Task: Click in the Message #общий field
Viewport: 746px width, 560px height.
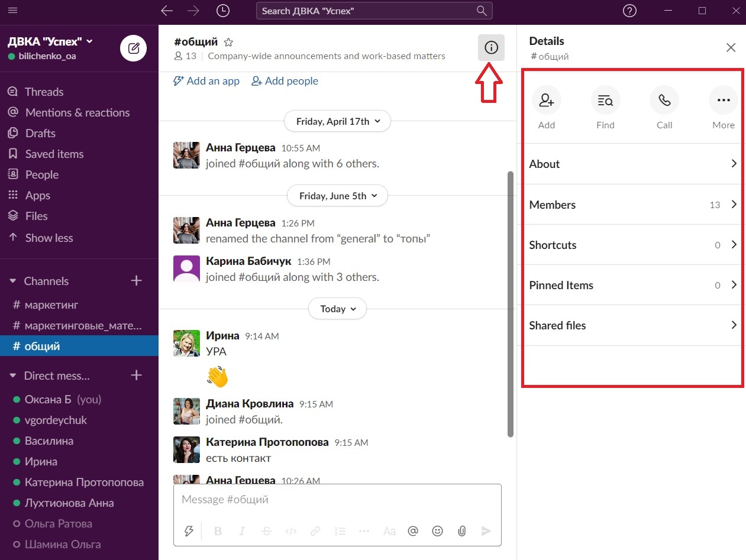Action: point(337,500)
